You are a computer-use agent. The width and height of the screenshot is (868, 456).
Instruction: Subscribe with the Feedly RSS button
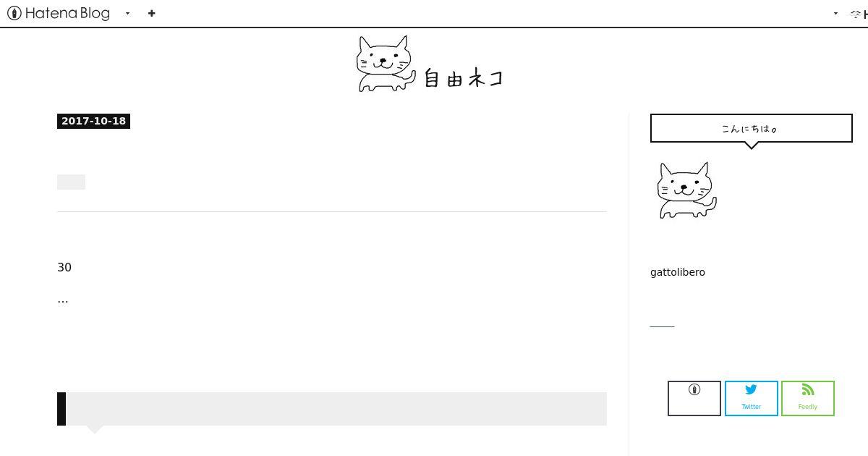(808, 398)
